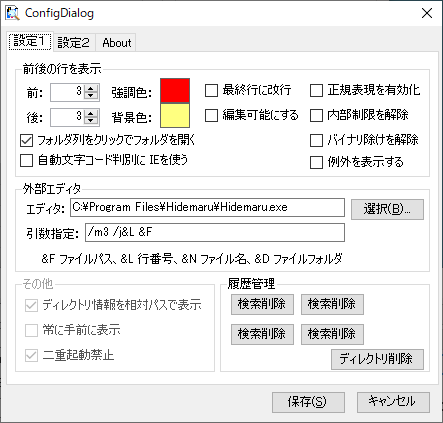Open the About tab
443x423 pixels.
117,43
